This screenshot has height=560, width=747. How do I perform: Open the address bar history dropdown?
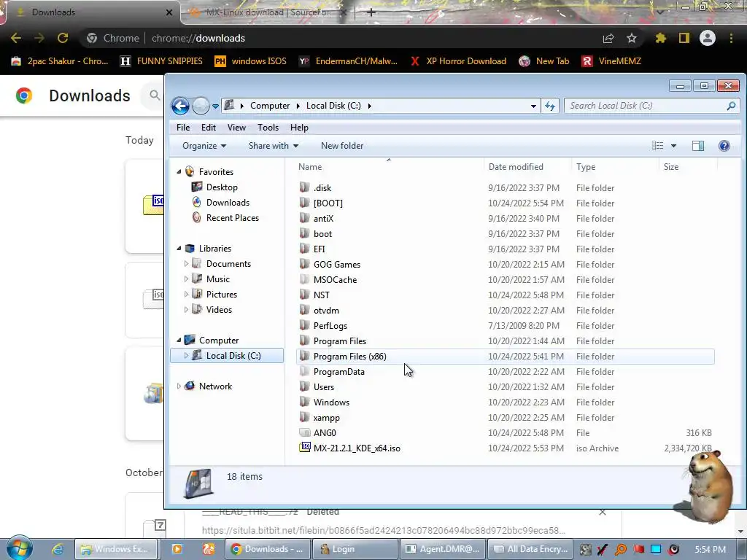(x=533, y=106)
